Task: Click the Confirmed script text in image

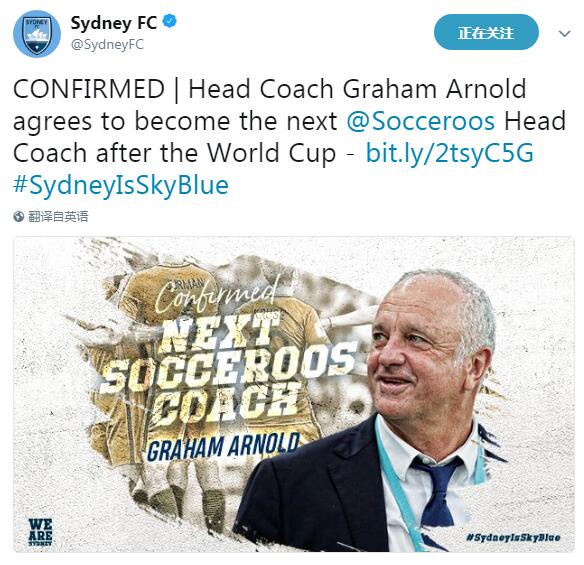Action: [215, 296]
